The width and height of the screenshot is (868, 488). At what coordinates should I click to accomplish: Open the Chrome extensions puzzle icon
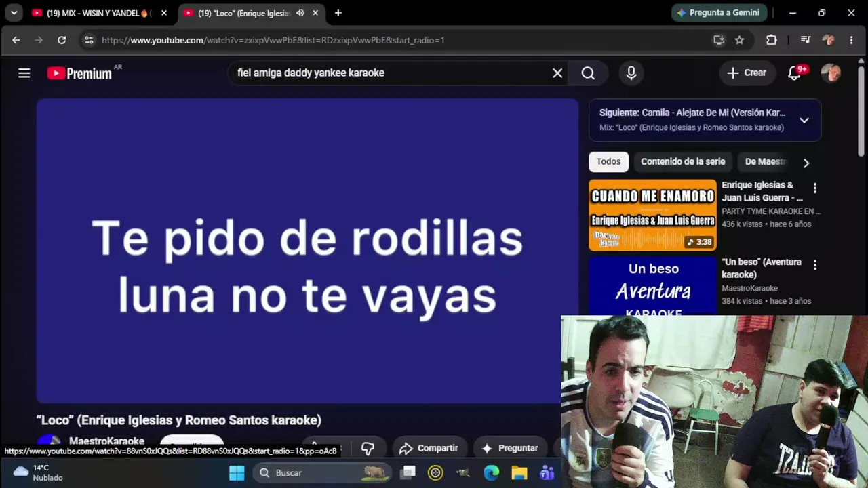(772, 40)
